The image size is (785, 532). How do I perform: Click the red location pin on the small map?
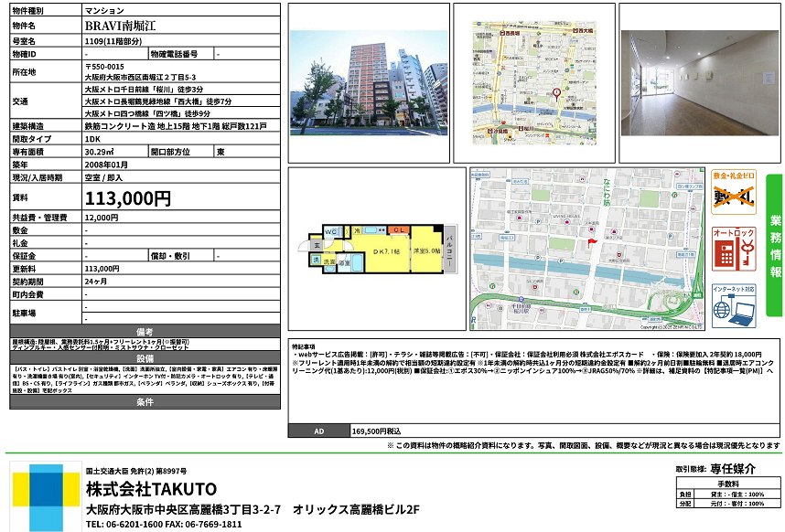click(557, 93)
